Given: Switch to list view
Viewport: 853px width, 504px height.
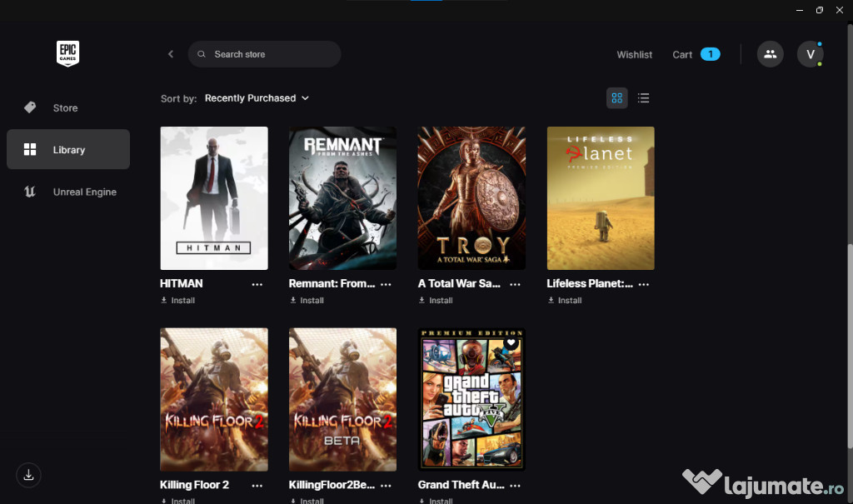Looking at the screenshot, I should click(x=644, y=98).
